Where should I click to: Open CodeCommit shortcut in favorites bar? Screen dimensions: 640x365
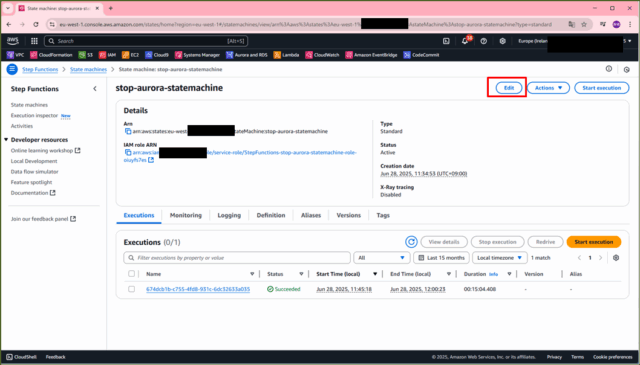click(x=422, y=55)
